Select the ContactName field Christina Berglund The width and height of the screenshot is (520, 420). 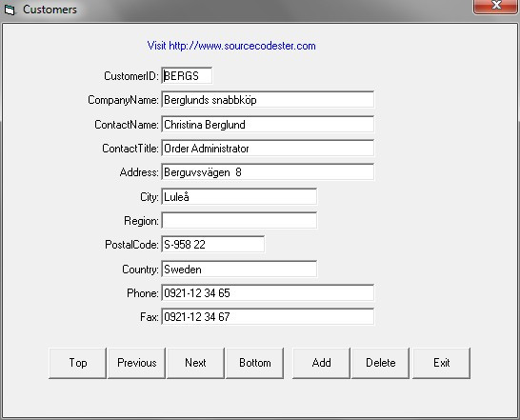[x=268, y=125]
